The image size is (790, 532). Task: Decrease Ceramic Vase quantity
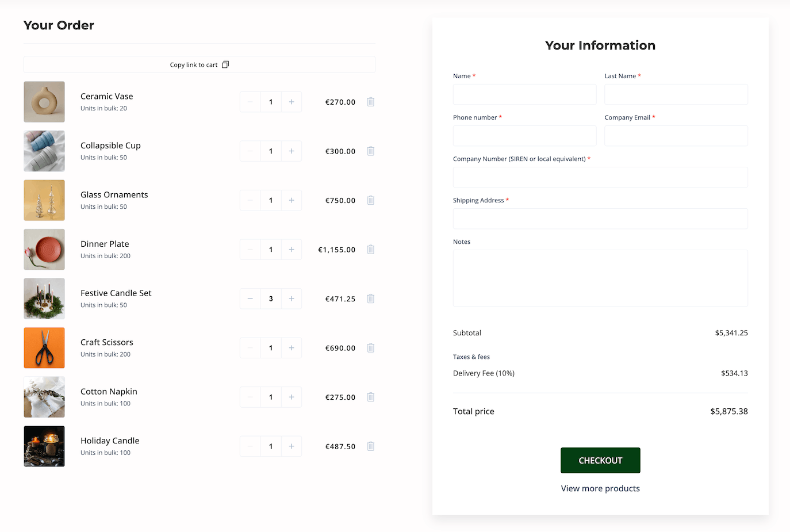coord(250,102)
